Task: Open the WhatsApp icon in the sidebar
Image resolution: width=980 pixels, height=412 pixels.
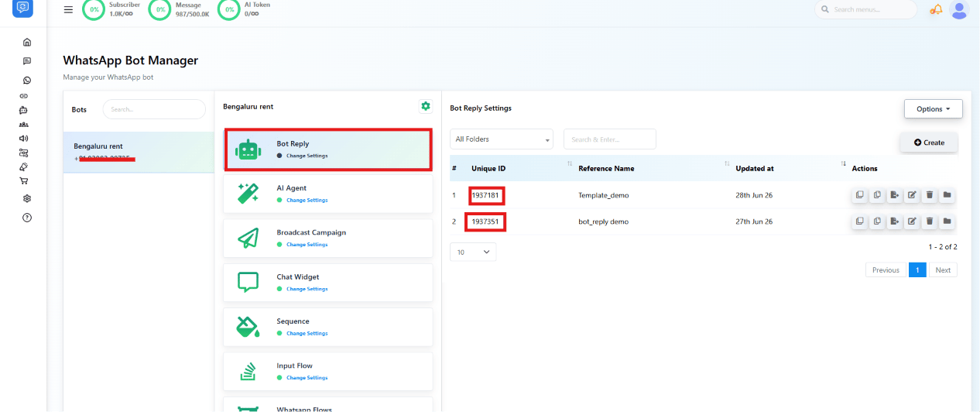Action: click(x=27, y=80)
